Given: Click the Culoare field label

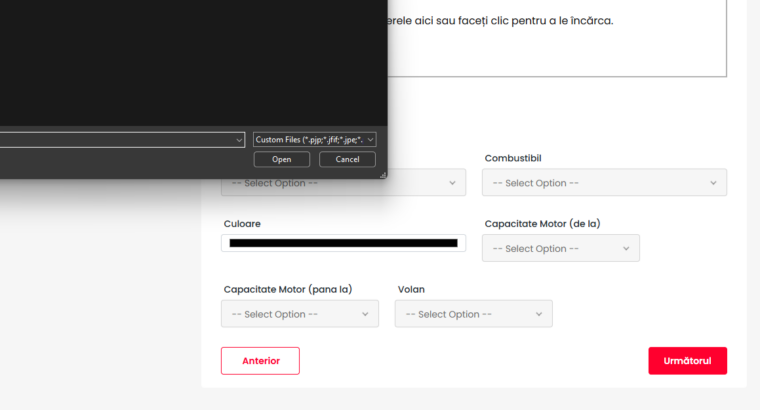Looking at the screenshot, I should tap(242, 224).
